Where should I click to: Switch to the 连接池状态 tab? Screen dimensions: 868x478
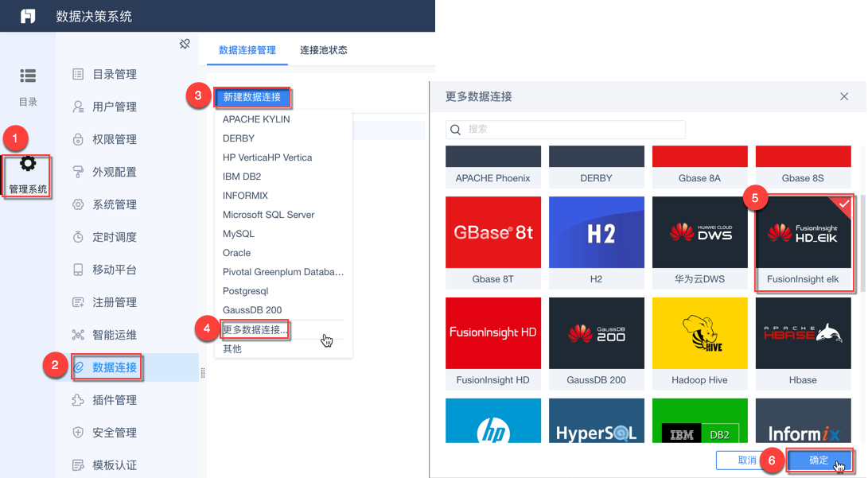click(323, 50)
